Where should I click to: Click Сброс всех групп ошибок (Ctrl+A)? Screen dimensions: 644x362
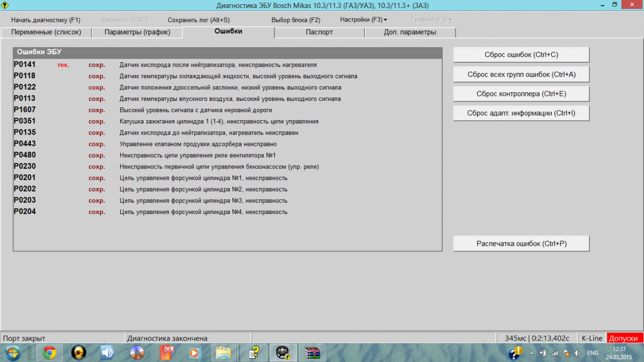point(522,75)
